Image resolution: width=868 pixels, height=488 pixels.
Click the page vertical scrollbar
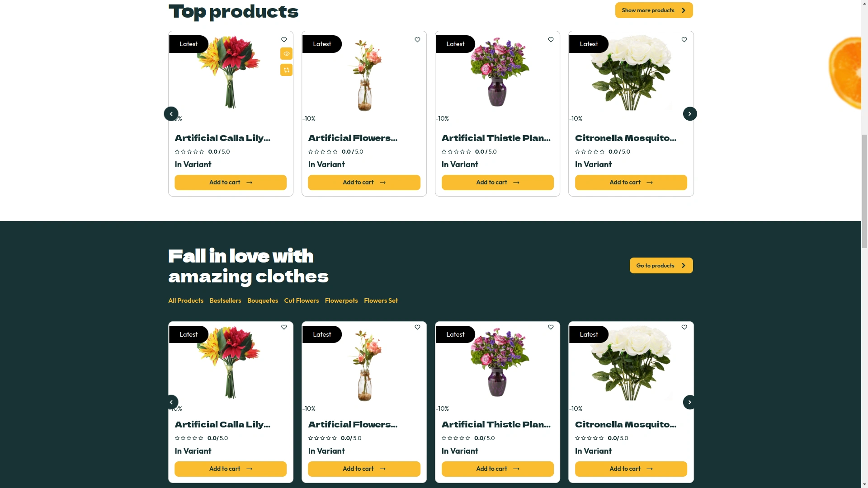coord(864,190)
